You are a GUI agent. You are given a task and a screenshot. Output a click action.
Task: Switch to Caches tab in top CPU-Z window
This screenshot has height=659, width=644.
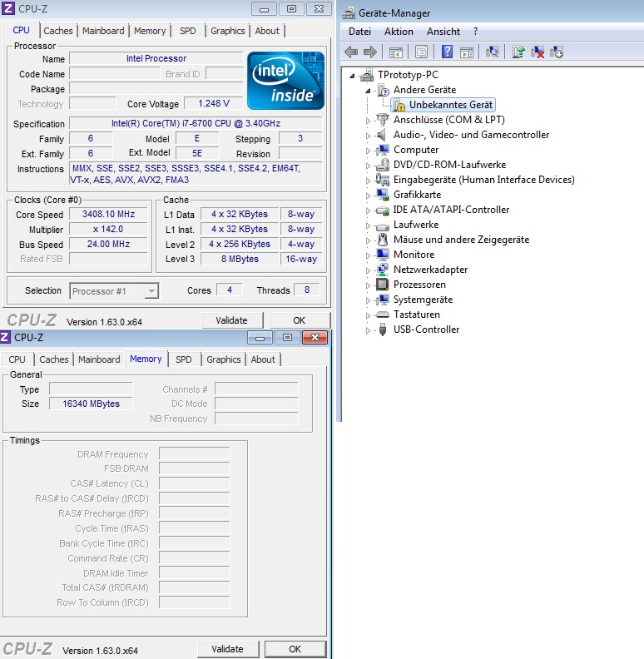58,31
